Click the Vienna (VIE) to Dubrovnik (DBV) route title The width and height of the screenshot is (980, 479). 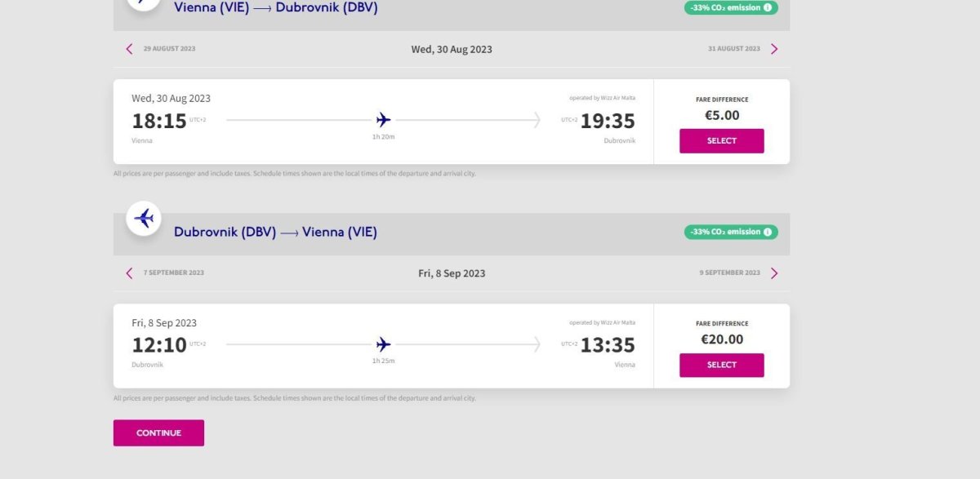click(276, 7)
